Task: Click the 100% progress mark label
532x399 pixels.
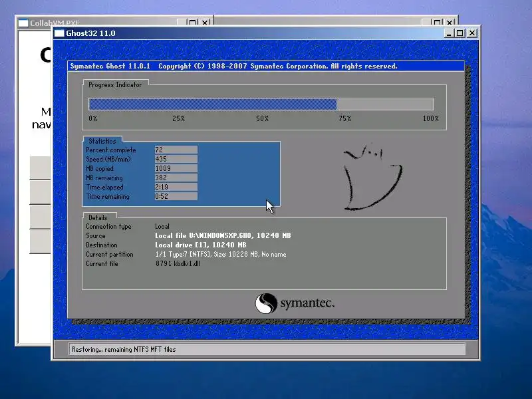Action: coord(430,118)
